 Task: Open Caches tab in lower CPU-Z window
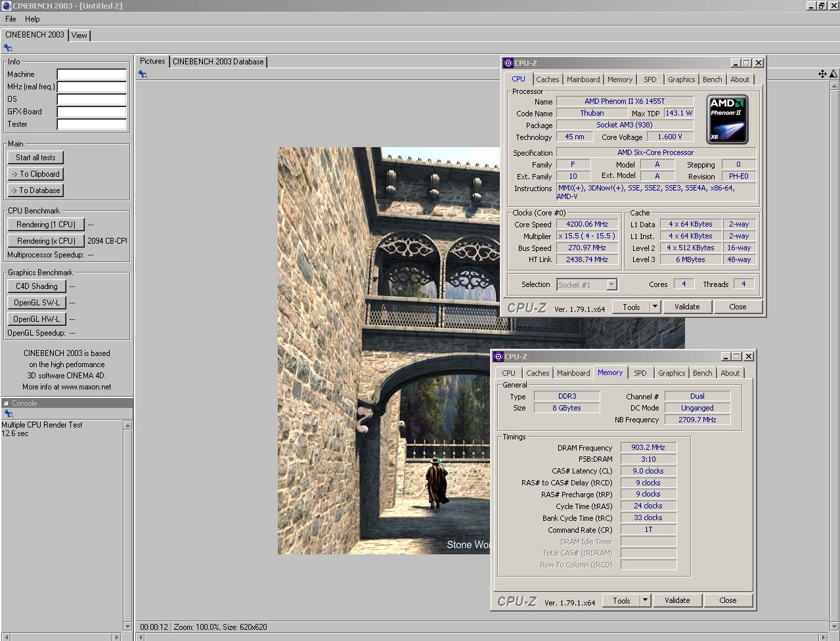537,373
